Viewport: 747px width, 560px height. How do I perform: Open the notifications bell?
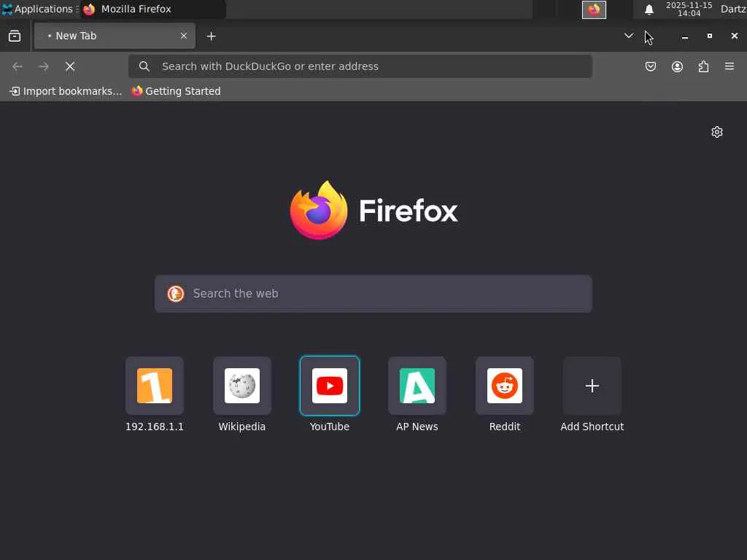tap(649, 9)
